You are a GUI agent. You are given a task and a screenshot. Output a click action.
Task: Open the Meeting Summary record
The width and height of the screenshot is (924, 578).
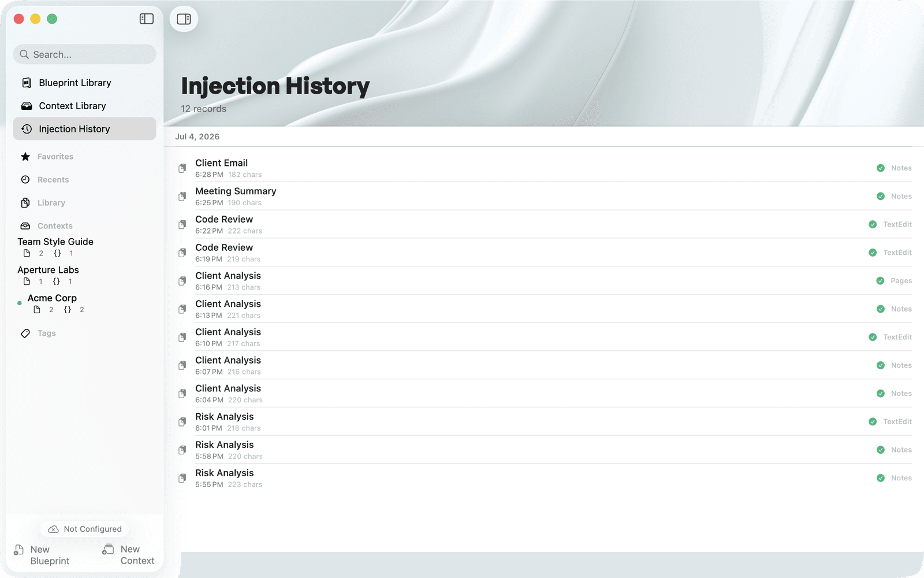click(544, 197)
